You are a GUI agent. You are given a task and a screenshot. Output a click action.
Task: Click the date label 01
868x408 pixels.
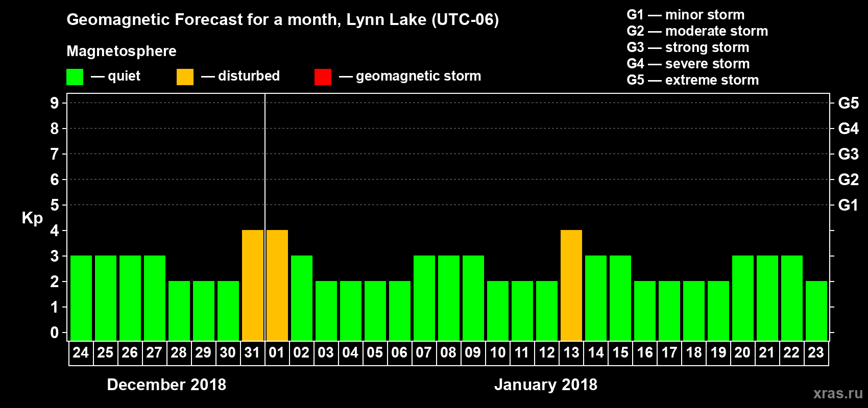277,352
